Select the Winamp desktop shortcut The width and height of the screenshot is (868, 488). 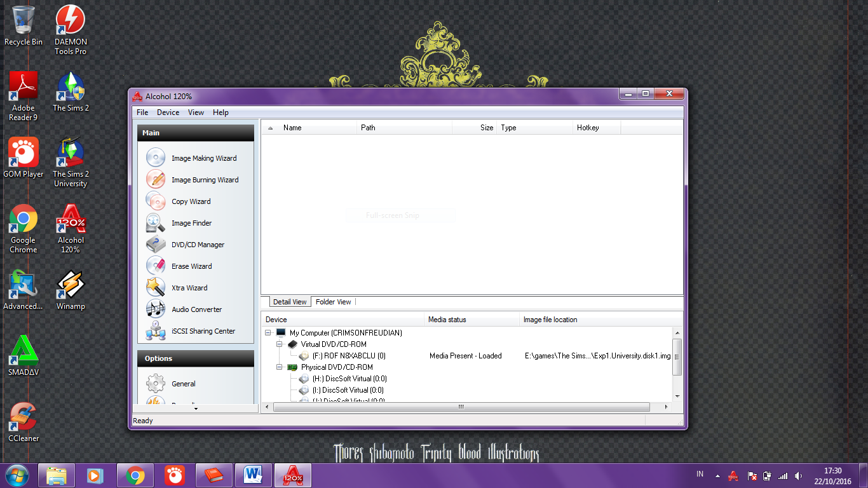pos(71,290)
